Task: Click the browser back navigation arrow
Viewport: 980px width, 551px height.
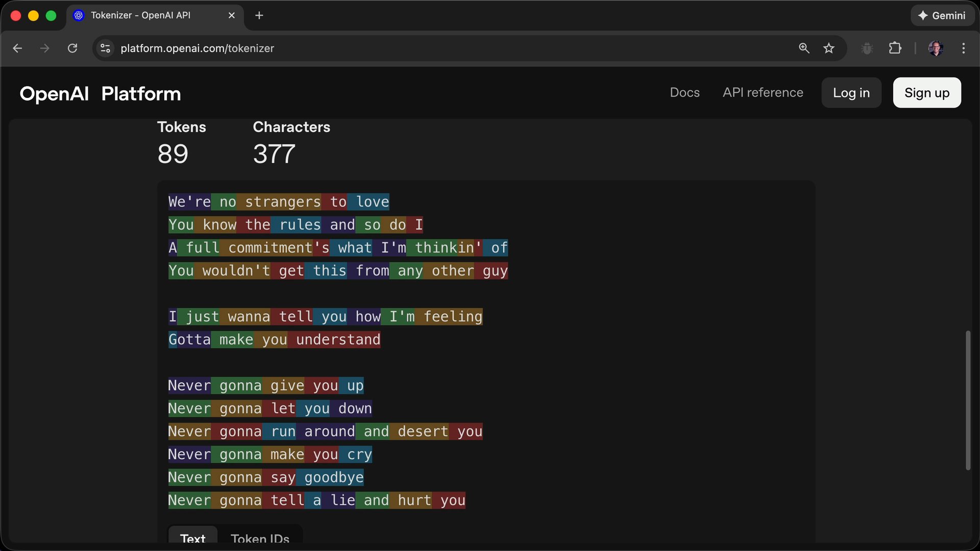Action: (17, 48)
